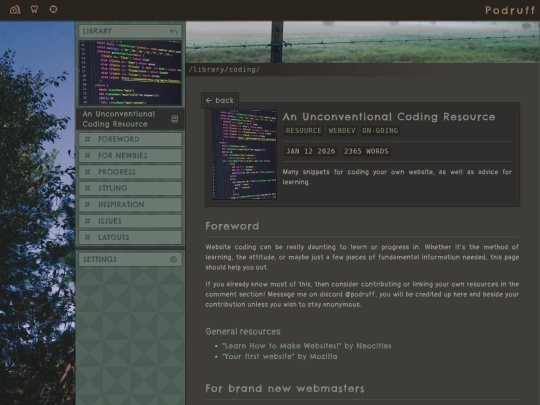Click the sidebar 'An Unconventional Coding Resource' title
The width and height of the screenshot is (540, 405).
click(x=119, y=119)
